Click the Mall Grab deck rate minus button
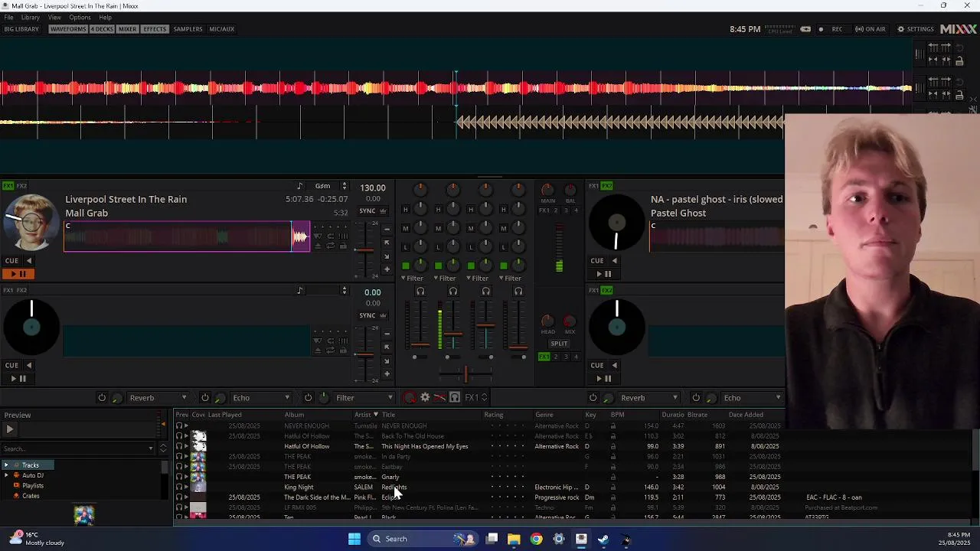This screenshot has height=551, width=980. pyautogui.click(x=387, y=230)
